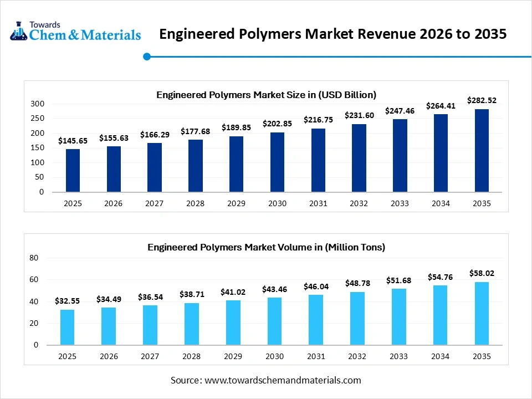Select the light blue 2029 volume bar
The height and width of the screenshot is (399, 532).
click(x=233, y=323)
